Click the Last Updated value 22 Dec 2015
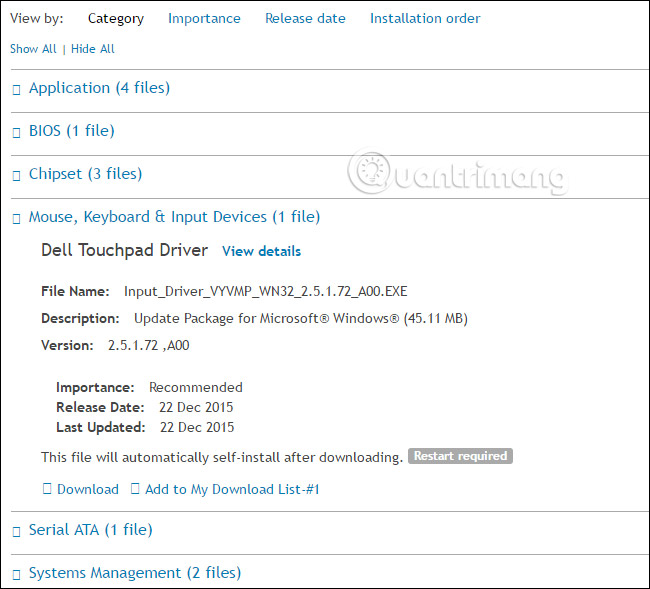The width and height of the screenshot is (650, 589). point(197,427)
